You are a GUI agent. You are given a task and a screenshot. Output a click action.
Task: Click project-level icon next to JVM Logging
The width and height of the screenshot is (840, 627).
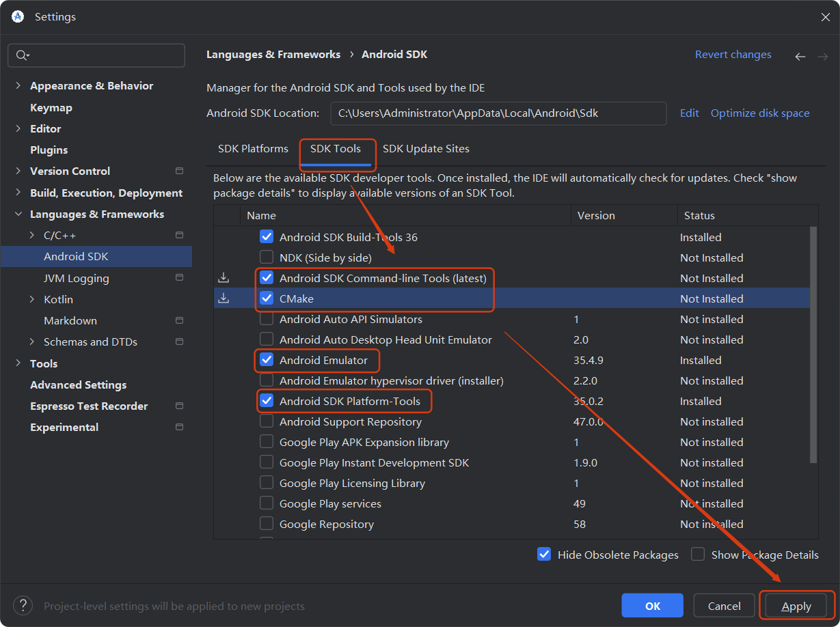180,278
